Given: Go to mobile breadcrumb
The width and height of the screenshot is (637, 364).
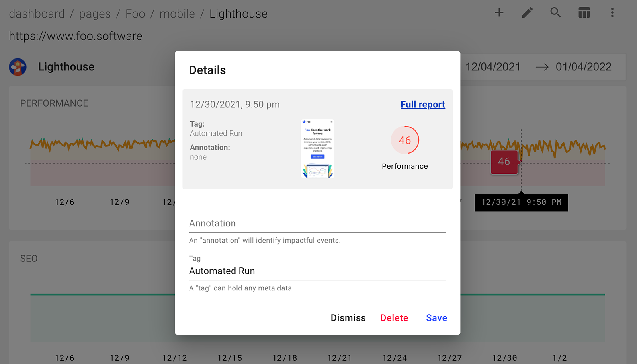Looking at the screenshot, I should pyautogui.click(x=177, y=14).
